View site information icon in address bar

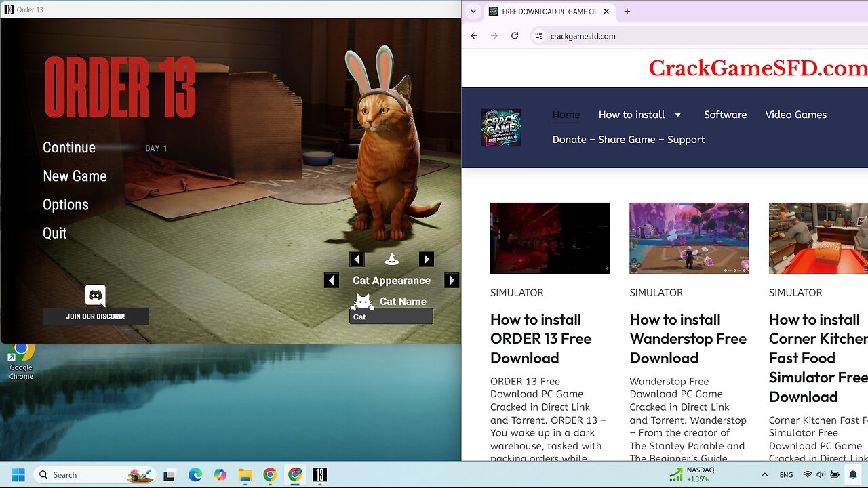538,36
